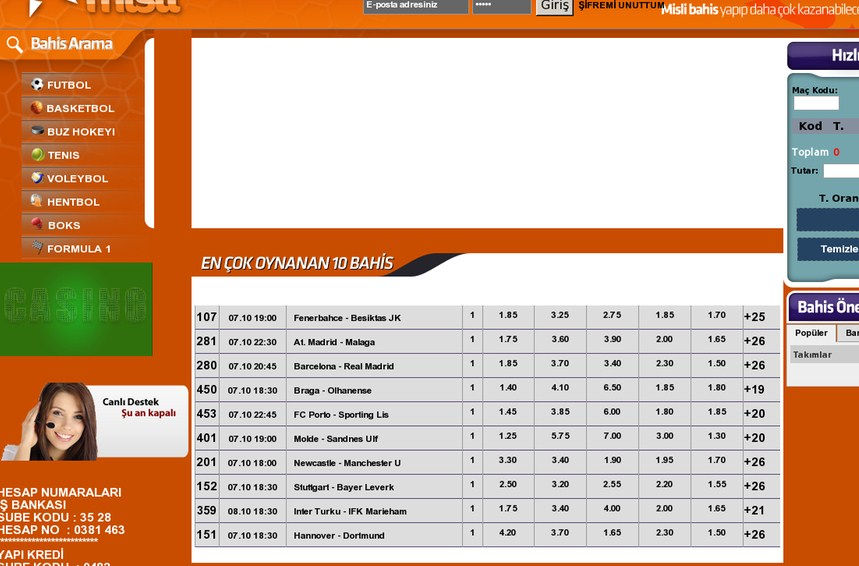The width and height of the screenshot is (859, 566).
Task: Select odds 3.30 in Newcastle - Manchester U row
Action: [x=508, y=460]
